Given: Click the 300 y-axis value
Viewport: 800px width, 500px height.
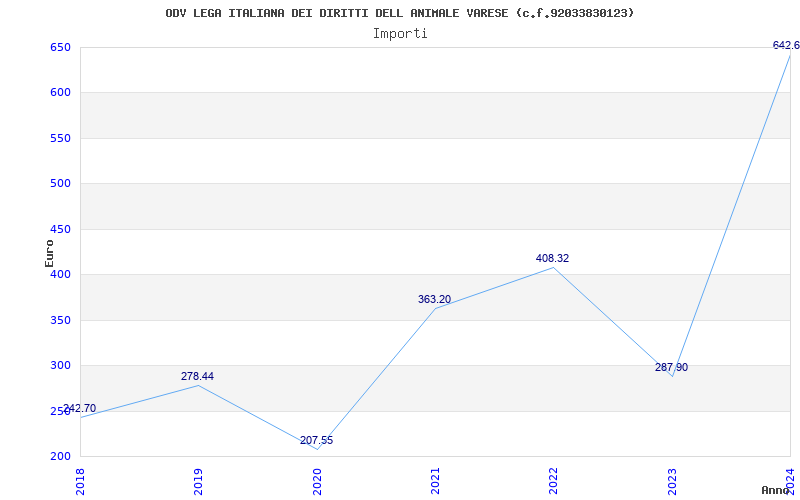Looking at the screenshot, I should click(60, 366).
